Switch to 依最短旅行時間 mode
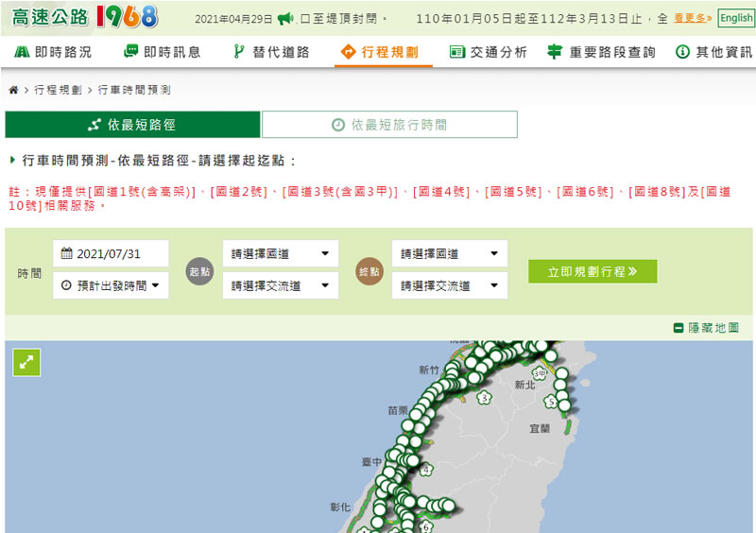 click(x=389, y=125)
